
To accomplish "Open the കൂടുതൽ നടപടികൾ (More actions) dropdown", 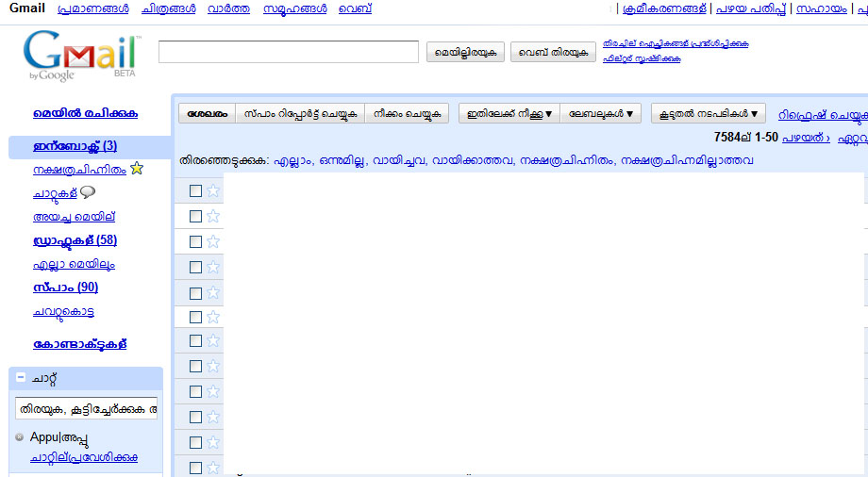I will click(708, 113).
